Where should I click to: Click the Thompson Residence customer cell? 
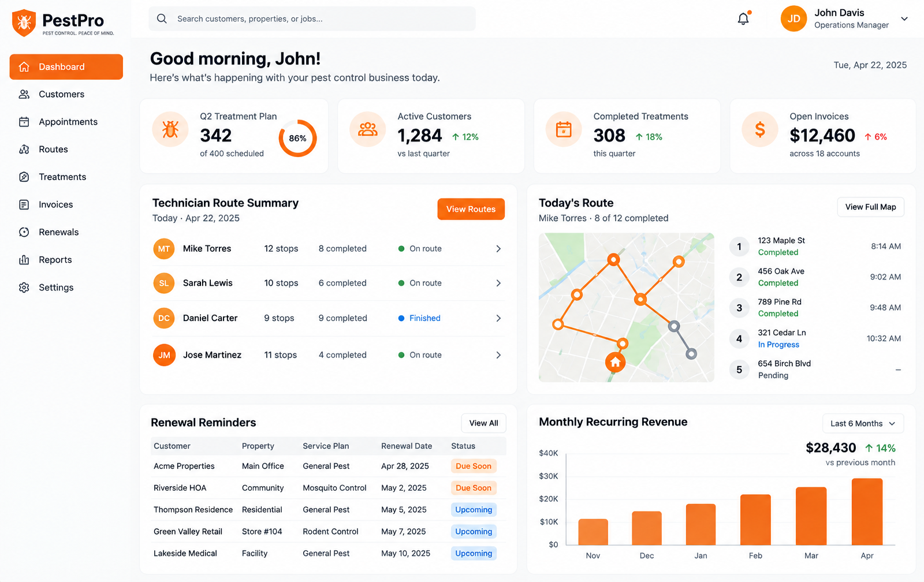coord(193,510)
